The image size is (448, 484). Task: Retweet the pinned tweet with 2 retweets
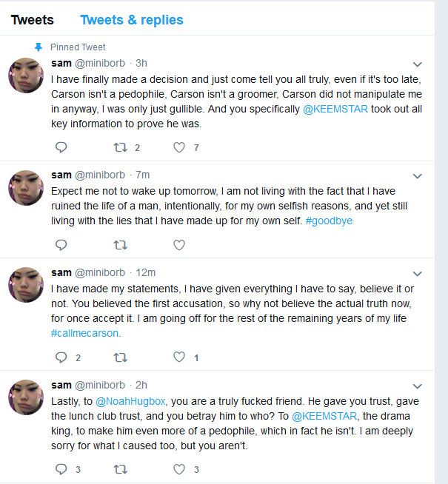121,147
